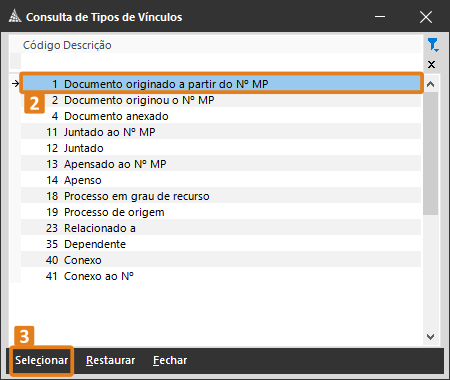This screenshot has width=450, height=380.
Task: Select row 1 Documento originado a partir
Action: point(221,84)
